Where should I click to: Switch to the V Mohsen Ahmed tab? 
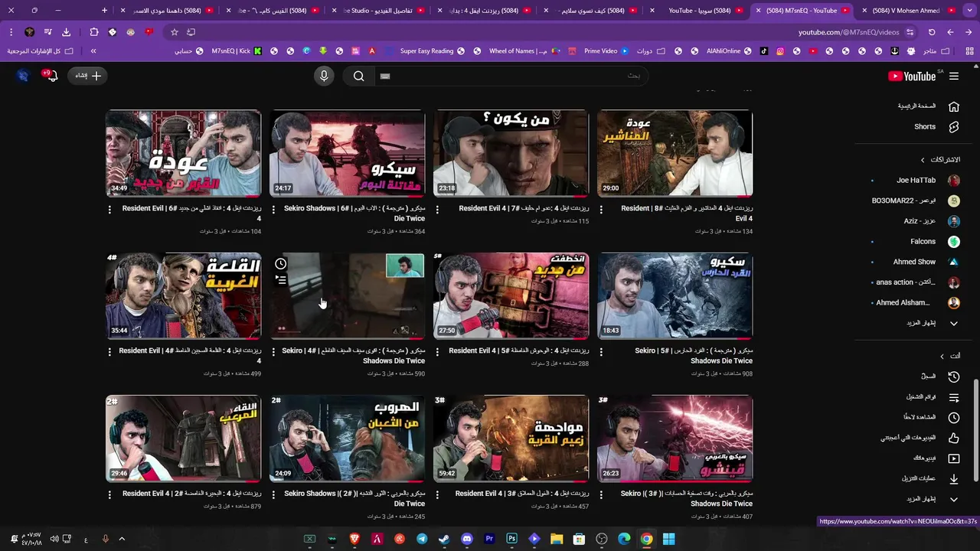coord(909,11)
